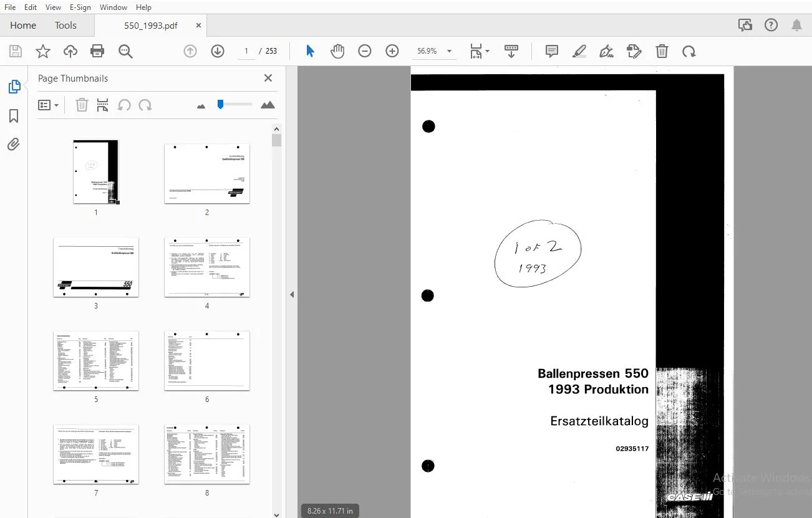Print the document using the printer icon

coord(98,51)
